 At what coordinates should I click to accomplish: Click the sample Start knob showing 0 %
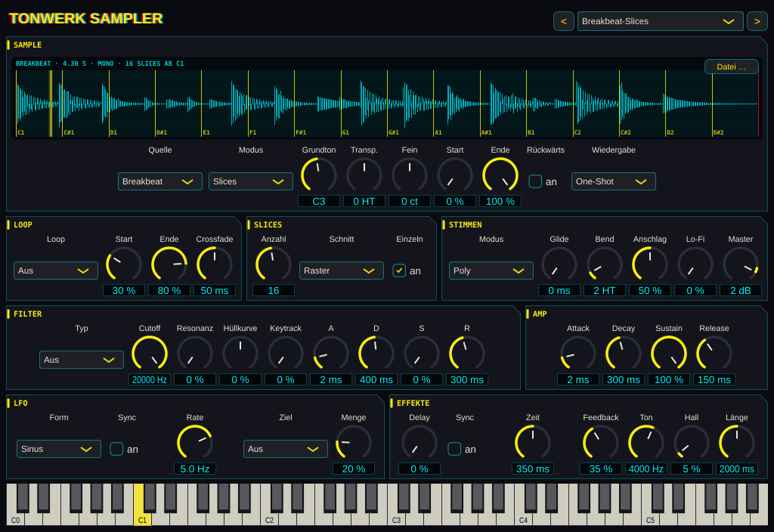(455, 175)
